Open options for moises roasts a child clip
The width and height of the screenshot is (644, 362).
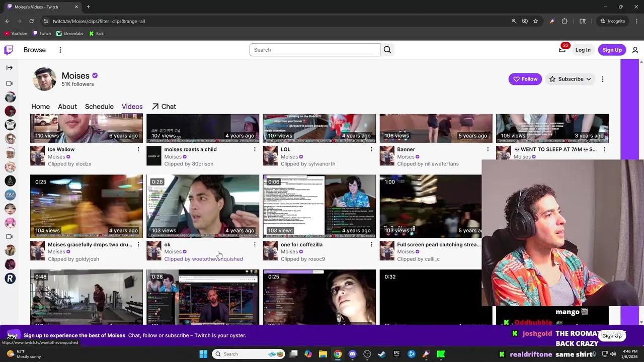(x=255, y=149)
